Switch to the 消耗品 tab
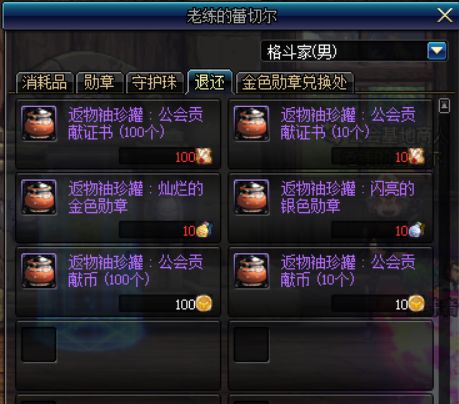This screenshot has height=404, width=459. pos(44,82)
